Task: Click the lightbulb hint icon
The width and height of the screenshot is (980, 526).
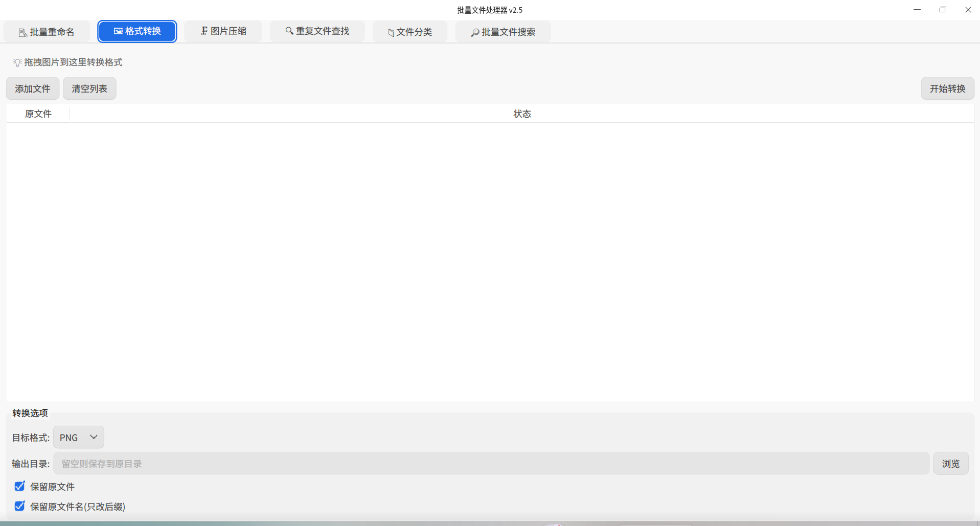Action: [17, 62]
